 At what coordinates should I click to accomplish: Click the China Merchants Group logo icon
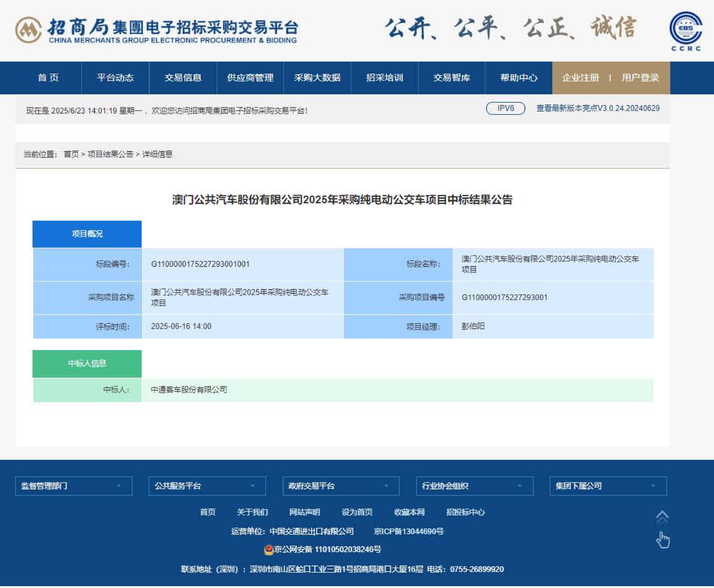point(28,30)
